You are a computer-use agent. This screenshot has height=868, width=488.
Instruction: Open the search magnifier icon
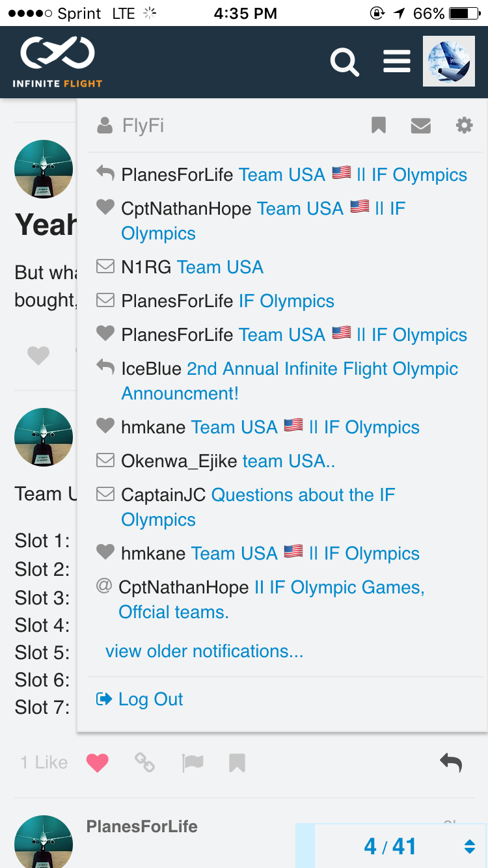click(344, 62)
